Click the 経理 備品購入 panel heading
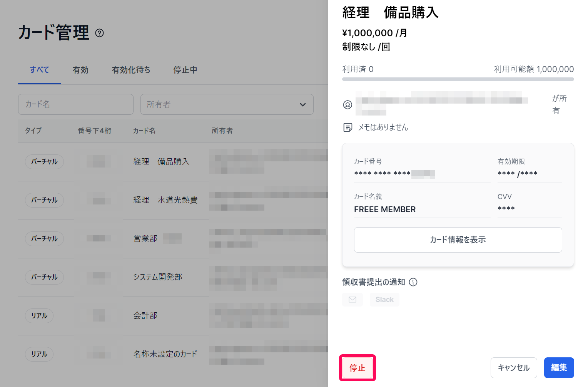The image size is (588, 387). pyautogui.click(x=390, y=12)
